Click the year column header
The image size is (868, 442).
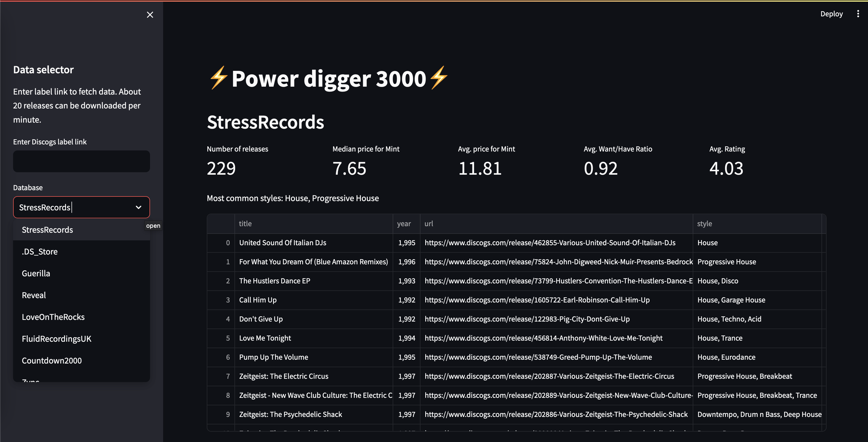tap(404, 223)
